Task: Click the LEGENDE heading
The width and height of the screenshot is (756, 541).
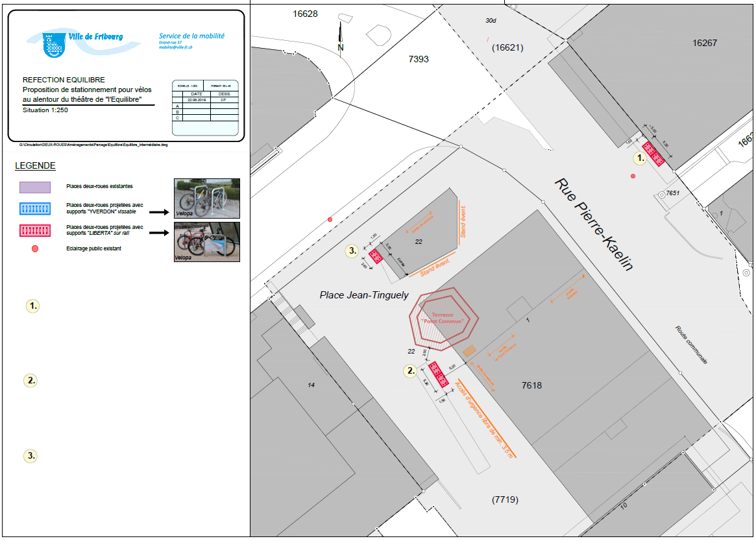Action: point(35,166)
